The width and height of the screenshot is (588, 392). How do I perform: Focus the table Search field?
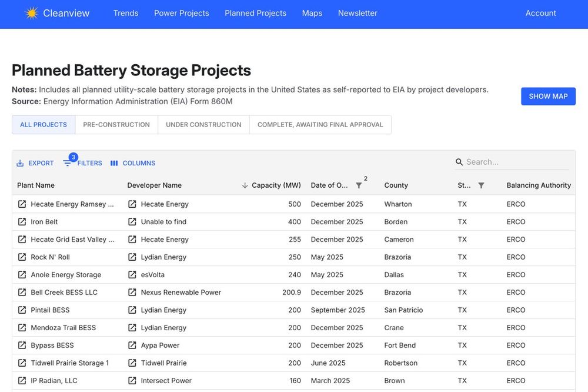click(512, 162)
